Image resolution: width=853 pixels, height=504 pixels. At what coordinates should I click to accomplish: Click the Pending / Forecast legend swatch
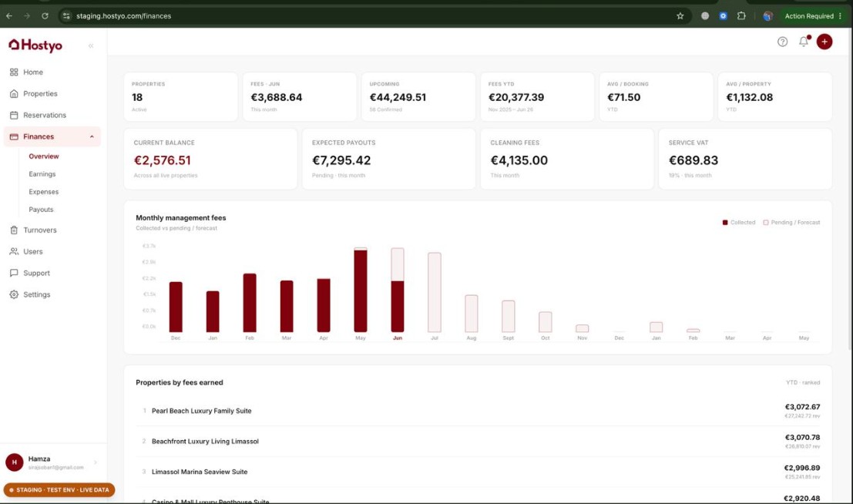point(765,223)
